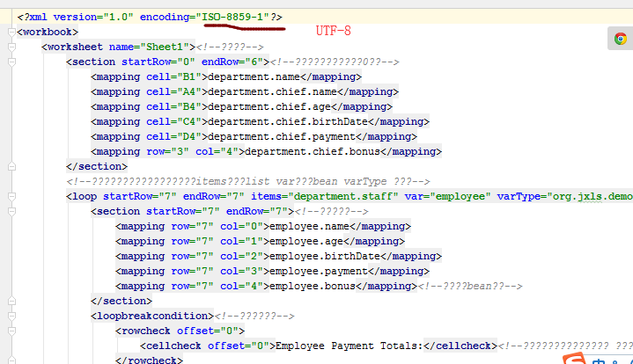Click the cell="B1" attribute

pyautogui.click(x=174, y=76)
